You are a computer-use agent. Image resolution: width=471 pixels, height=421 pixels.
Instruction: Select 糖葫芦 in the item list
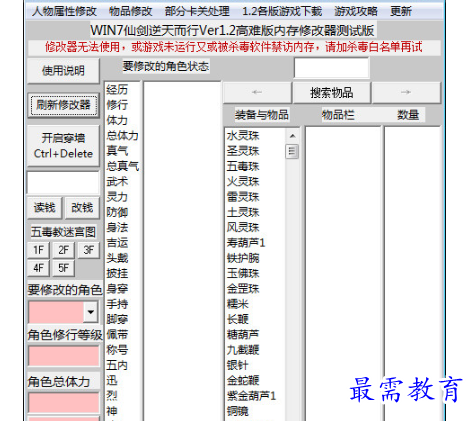(243, 335)
